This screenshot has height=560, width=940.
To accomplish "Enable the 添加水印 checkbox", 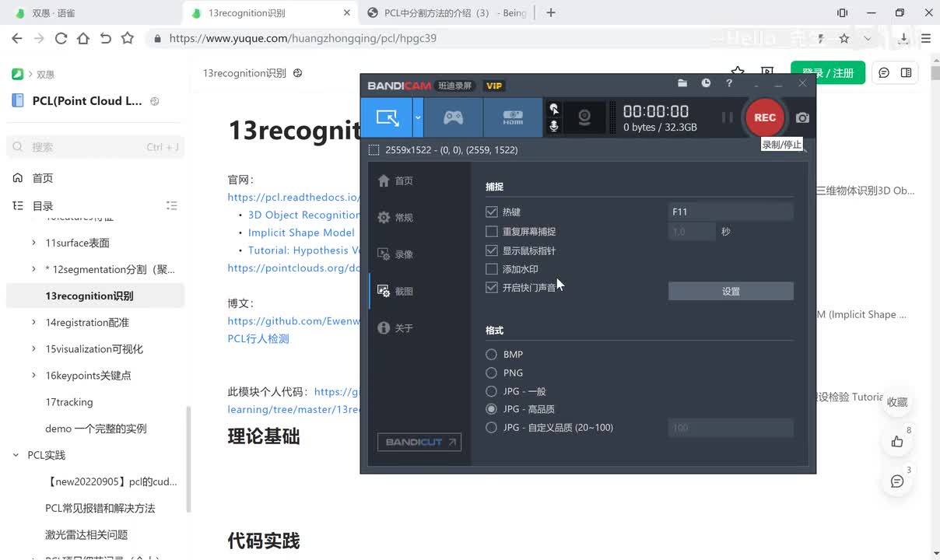I will click(491, 269).
